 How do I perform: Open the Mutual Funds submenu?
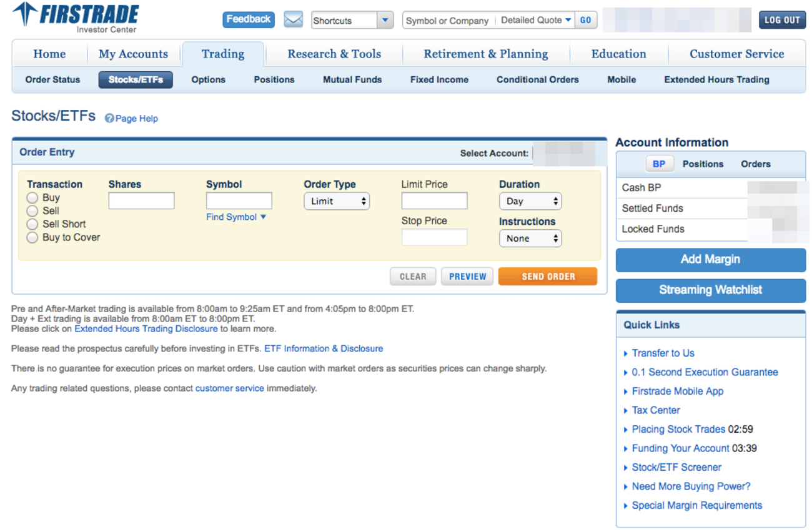pos(352,79)
